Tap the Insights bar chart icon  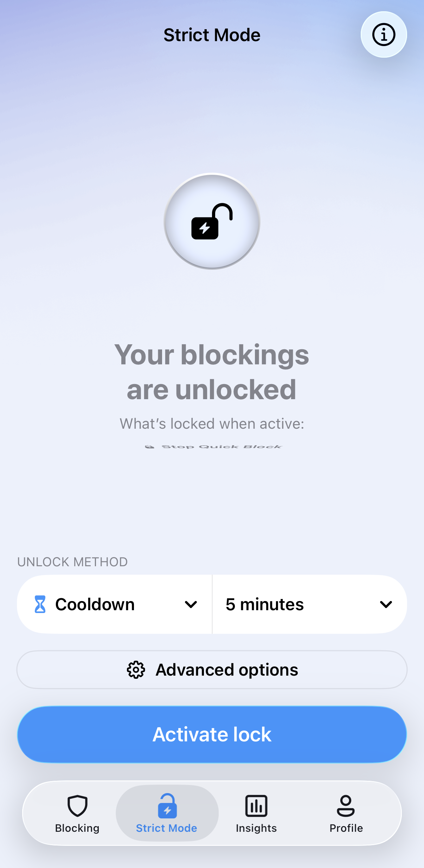click(x=256, y=806)
